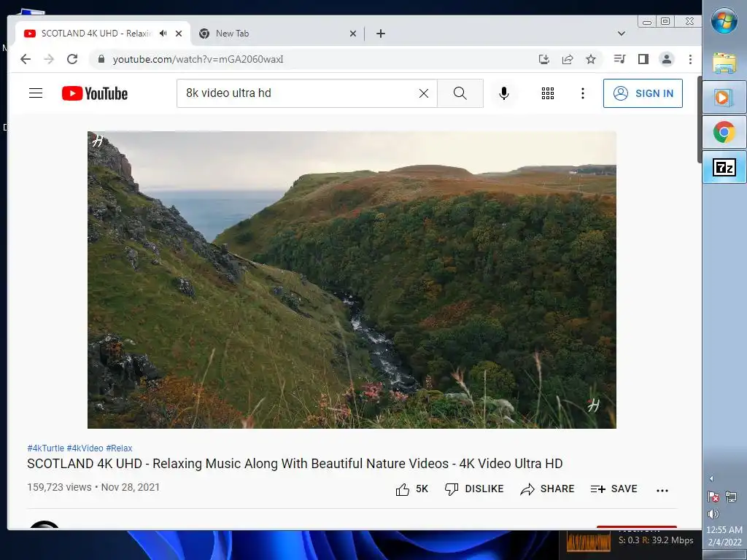The image size is (747, 560).
Task: Open the Chrome three-dot menu
Action: pos(690,59)
